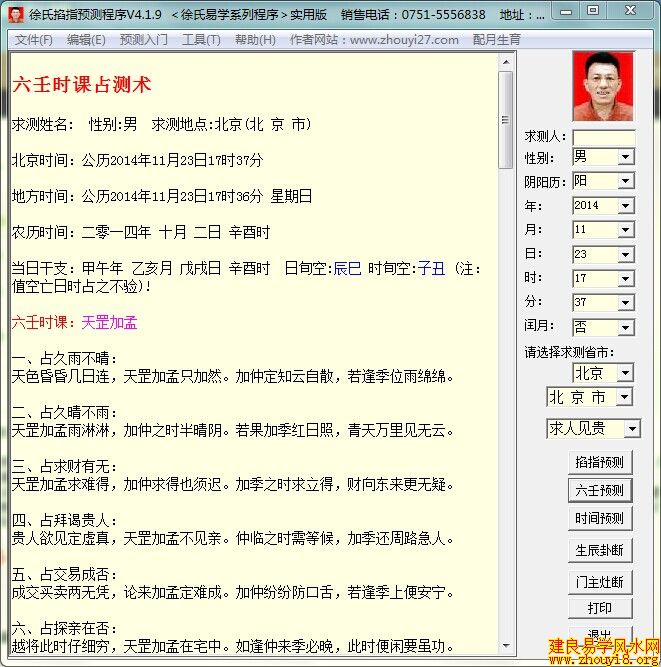Click the scroll down arrow of the text panel
The width and height of the screenshot is (661, 667).
point(506,646)
